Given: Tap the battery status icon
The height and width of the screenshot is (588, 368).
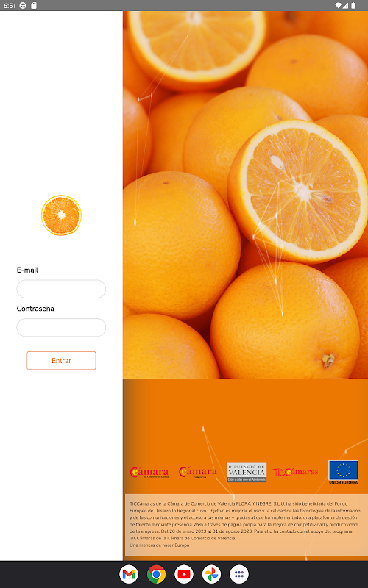Looking at the screenshot, I should [x=353, y=5].
